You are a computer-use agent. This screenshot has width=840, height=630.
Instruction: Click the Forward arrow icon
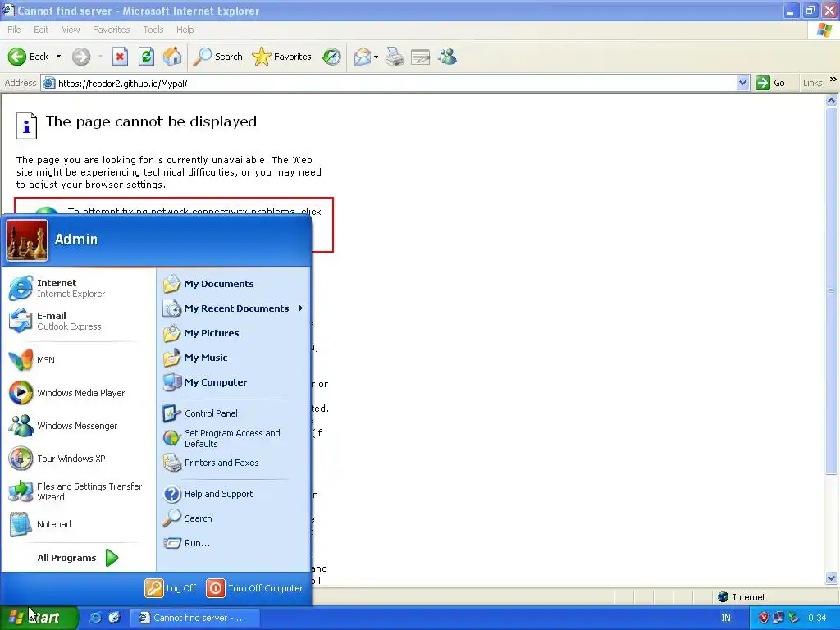[x=81, y=57]
